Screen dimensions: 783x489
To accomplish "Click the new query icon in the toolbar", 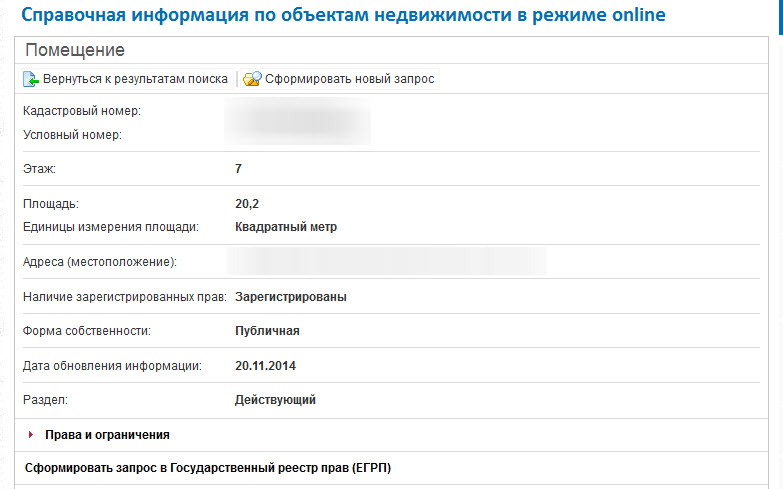I will point(252,78).
